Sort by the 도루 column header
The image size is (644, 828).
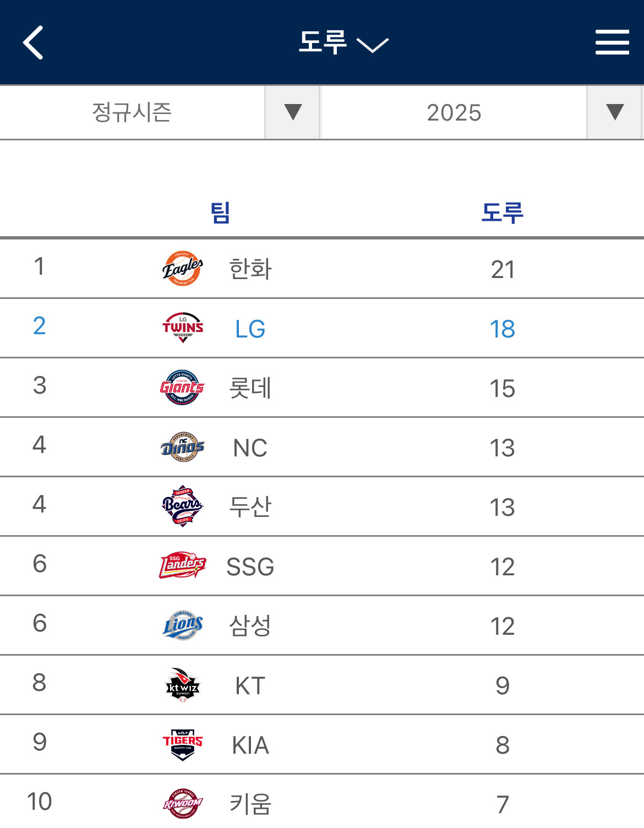click(x=502, y=213)
